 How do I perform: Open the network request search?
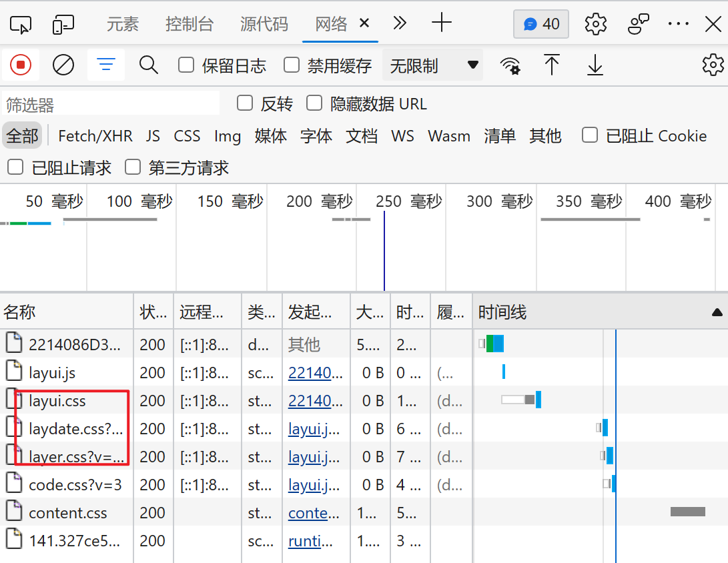coord(148,65)
